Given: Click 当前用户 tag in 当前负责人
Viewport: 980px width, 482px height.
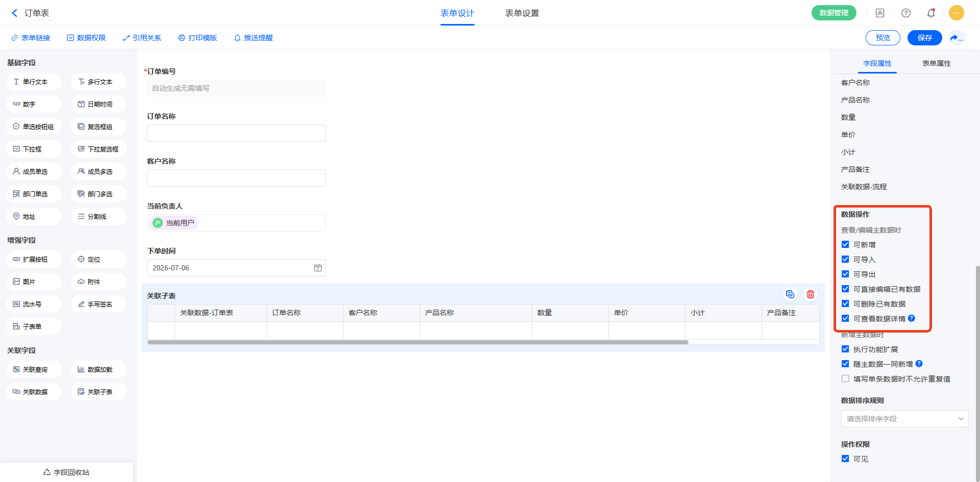Looking at the screenshot, I should coord(174,223).
